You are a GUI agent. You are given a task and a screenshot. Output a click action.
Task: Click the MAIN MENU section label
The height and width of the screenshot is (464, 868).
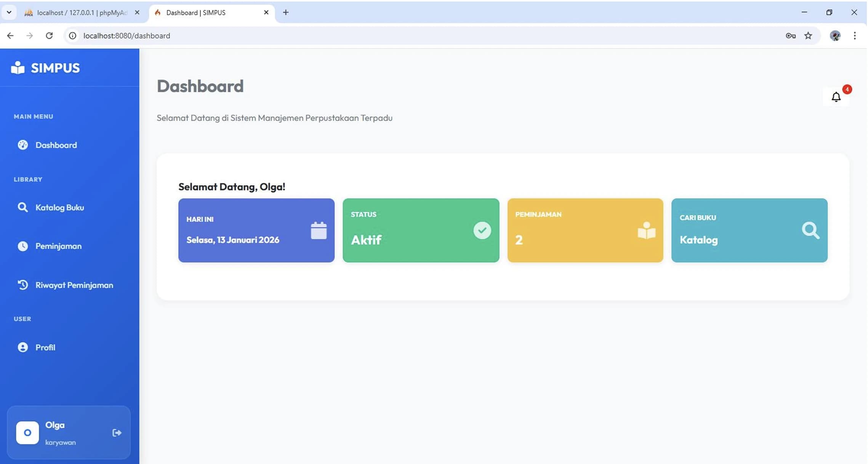pyautogui.click(x=34, y=117)
